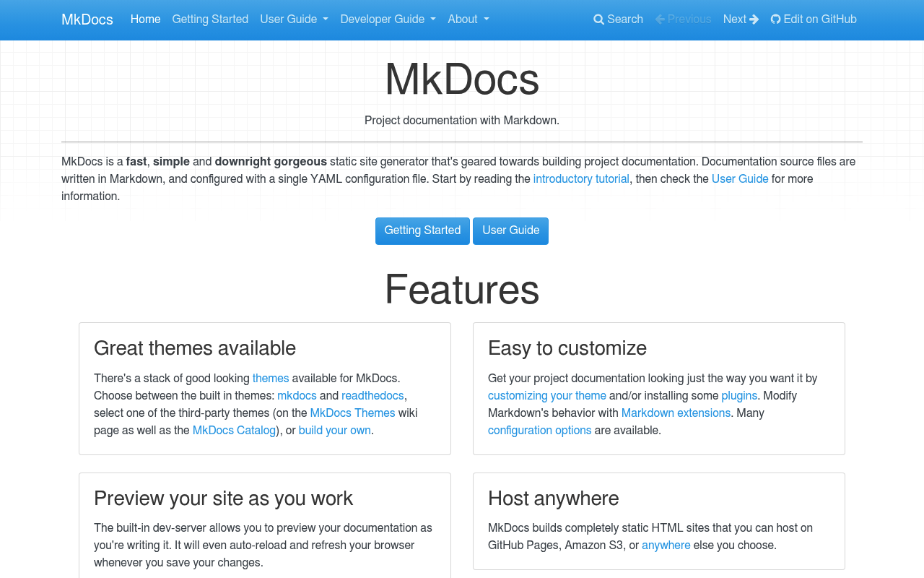
Task: Click the GitHub logo icon
Action: point(776,20)
